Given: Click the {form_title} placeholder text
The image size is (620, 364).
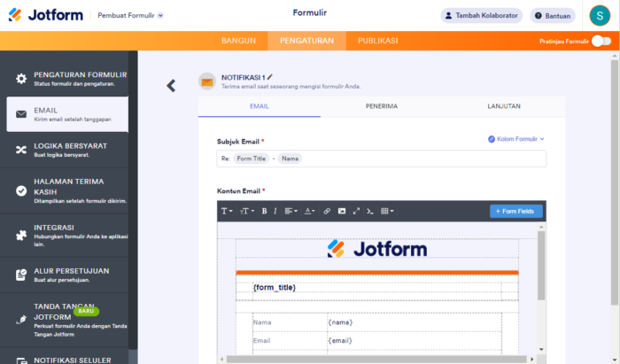Looking at the screenshot, I should (x=275, y=287).
